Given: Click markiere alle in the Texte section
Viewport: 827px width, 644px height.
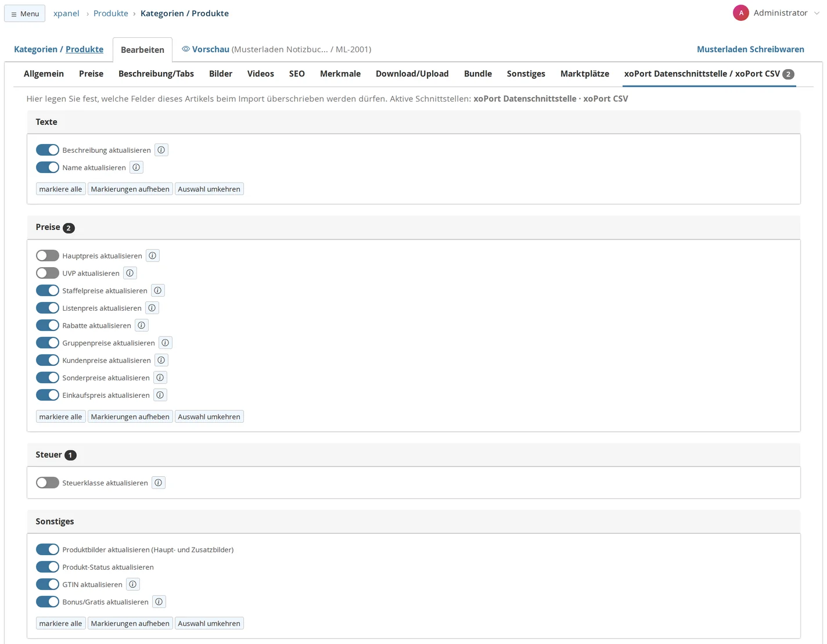Looking at the screenshot, I should tap(60, 189).
